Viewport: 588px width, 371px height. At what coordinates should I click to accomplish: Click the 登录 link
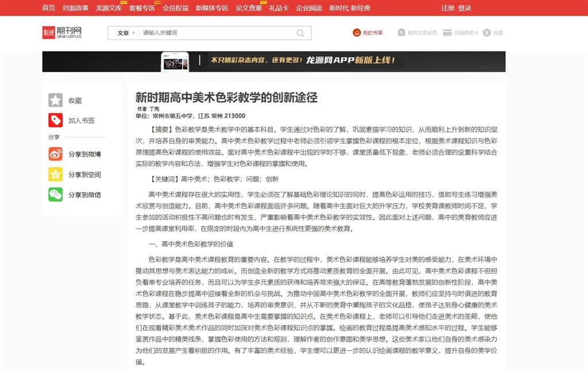tap(464, 8)
